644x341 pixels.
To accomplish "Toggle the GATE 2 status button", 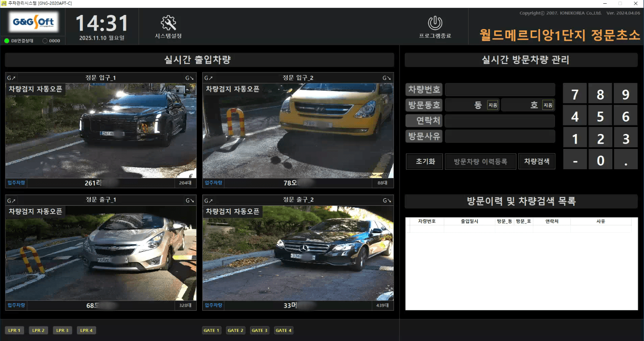I will tap(236, 330).
